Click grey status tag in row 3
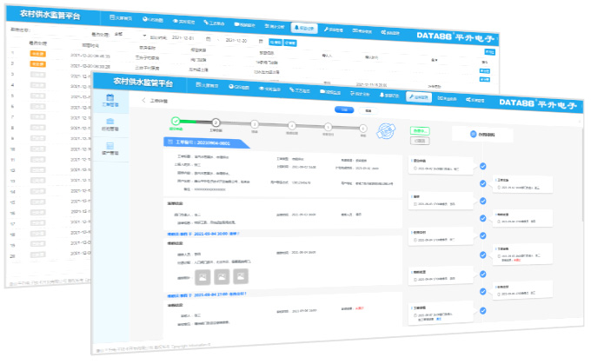Image resolution: width=591 pixels, height=364 pixels. click(38, 75)
